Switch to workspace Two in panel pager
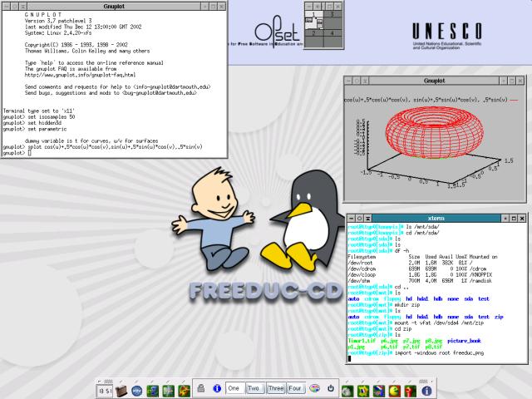532x399 pixels. pyautogui.click(x=254, y=388)
